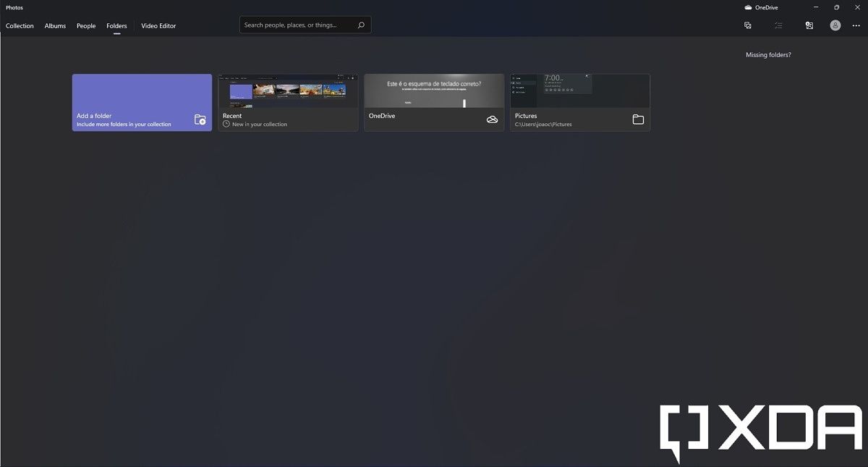The image size is (868, 467).
Task: Open the account profile icon
Action: [x=835, y=25]
